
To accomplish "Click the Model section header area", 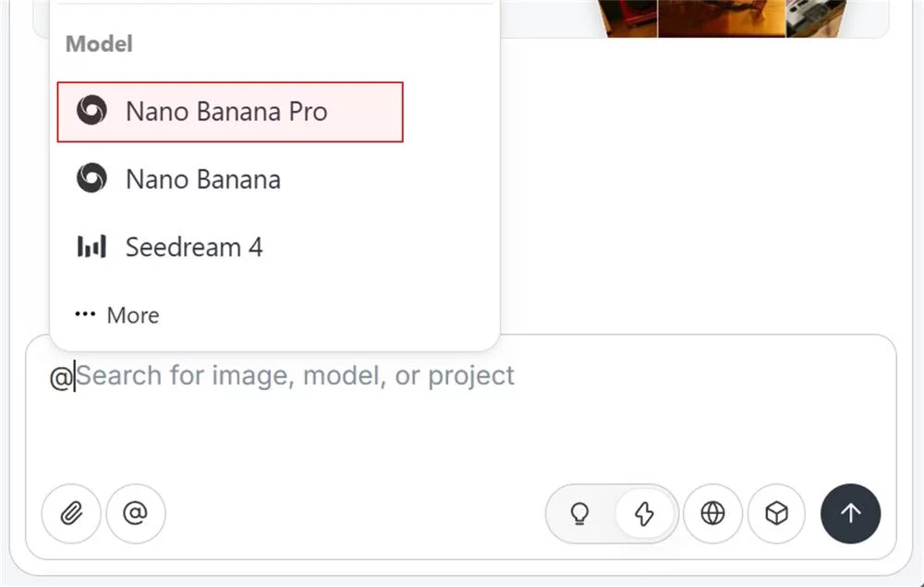I will click(98, 43).
